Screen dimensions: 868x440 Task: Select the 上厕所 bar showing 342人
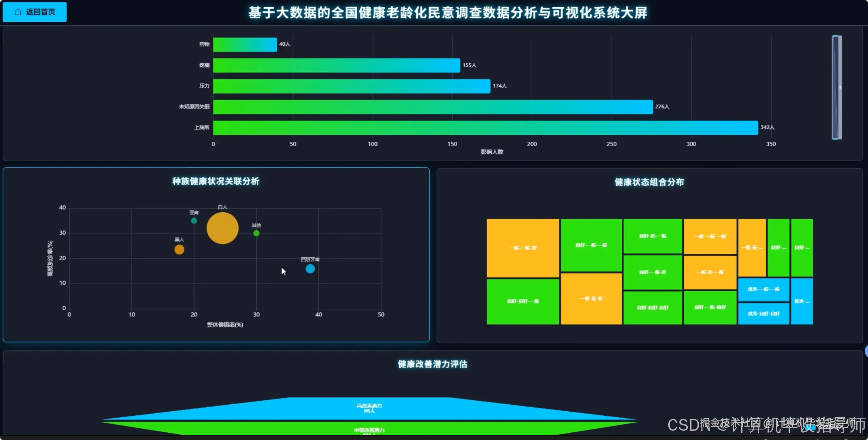[x=486, y=127]
